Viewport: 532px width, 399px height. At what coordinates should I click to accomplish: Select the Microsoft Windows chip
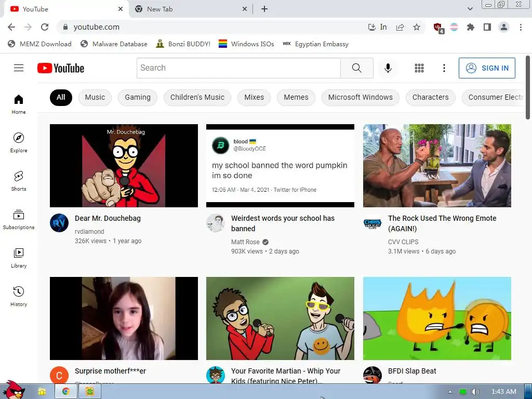[361, 97]
